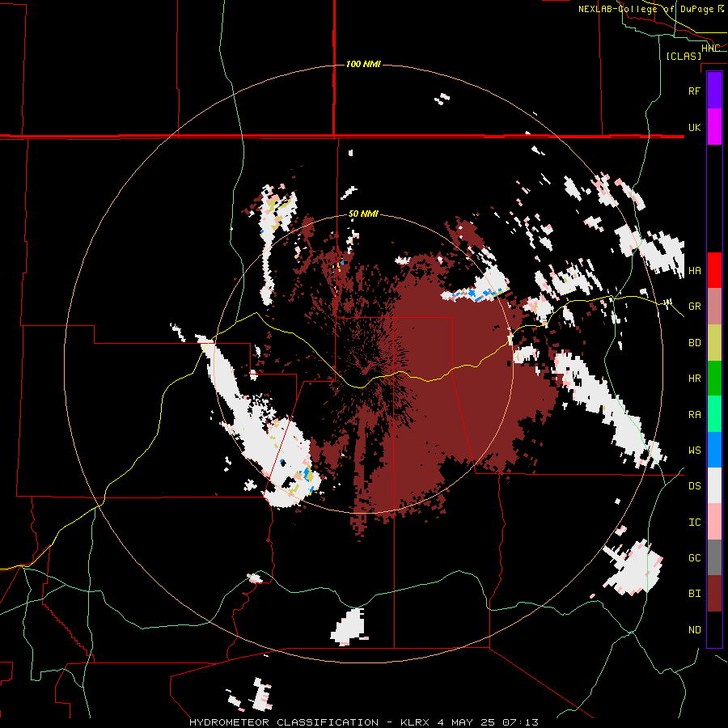Click the 'BI' legend label
This screenshot has width=728, height=728.
694,594
